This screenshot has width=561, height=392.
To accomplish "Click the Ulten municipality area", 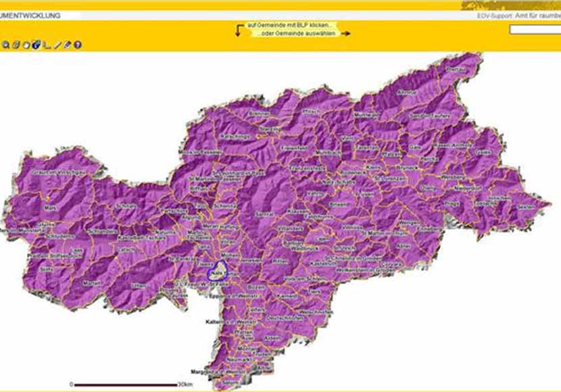I will coord(139,286).
